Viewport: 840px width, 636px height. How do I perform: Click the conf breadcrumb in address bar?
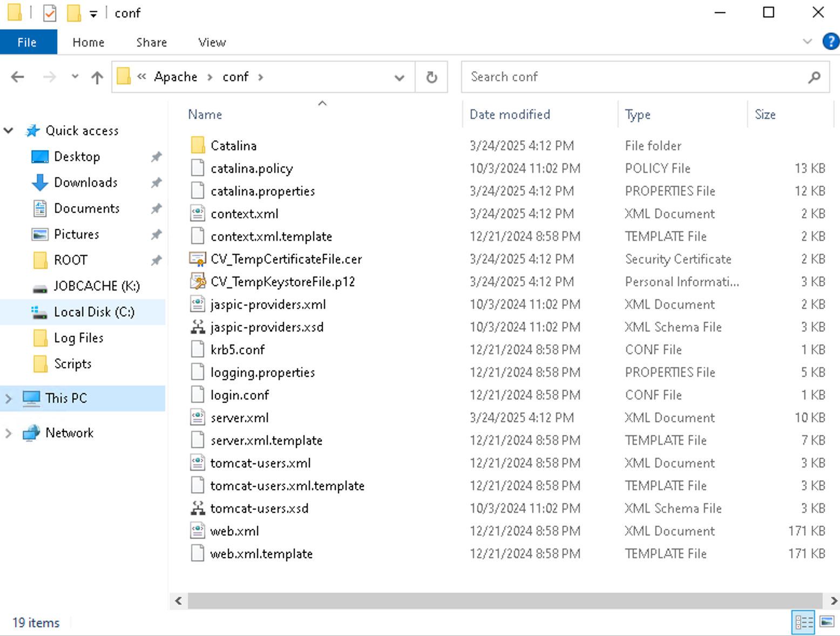point(235,77)
